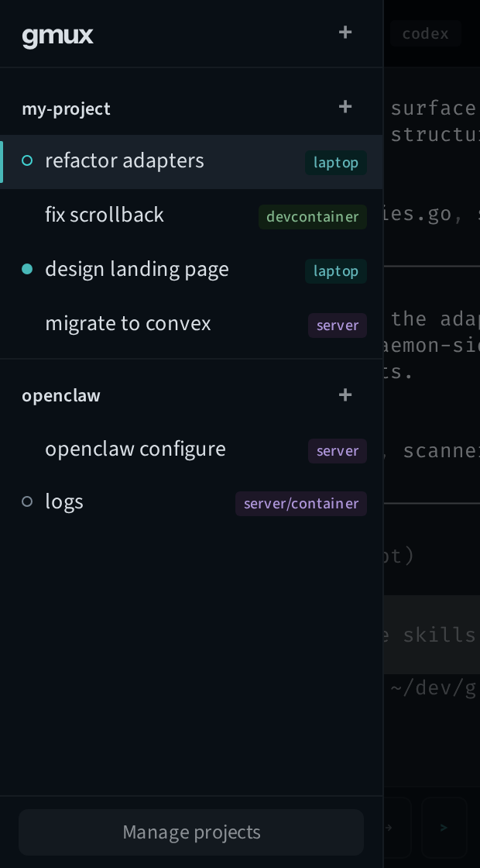Open the refactor adapters session
The image size is (480, 868).
(x=125, y=160)
